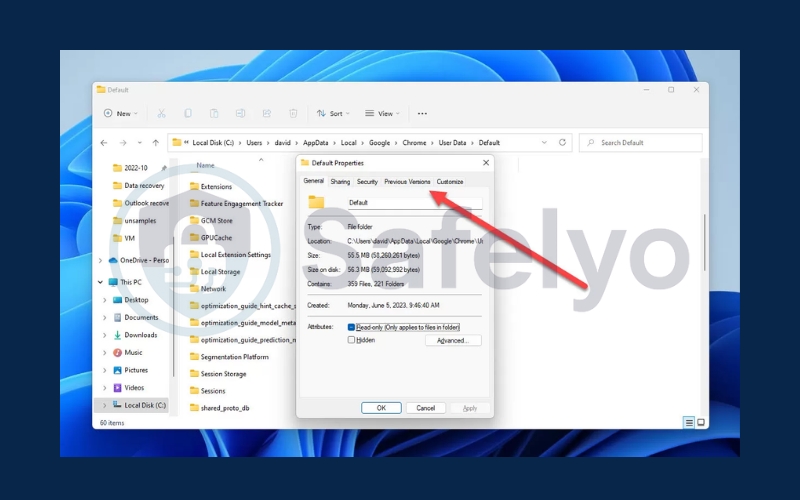Image resolution: width=800 pixels, height=500 pixels.
Task: Open the New dropdown menu
Action: tap(120, 113)
